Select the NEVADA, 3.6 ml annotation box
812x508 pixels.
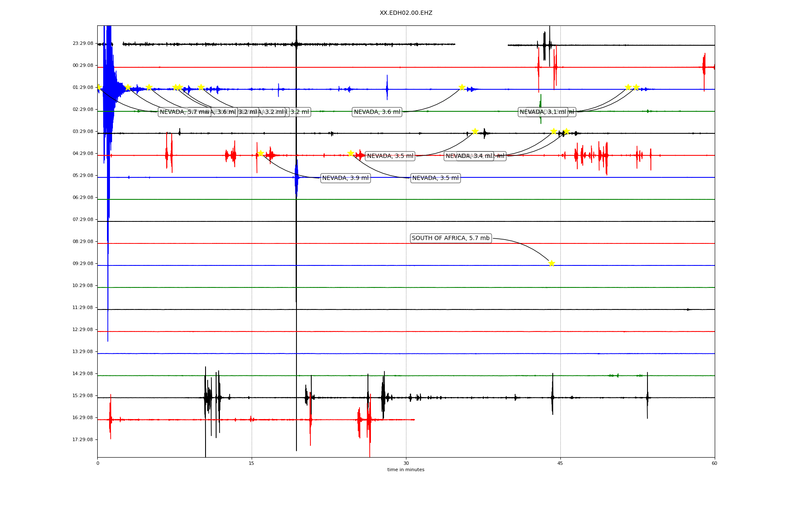(377, 112)
